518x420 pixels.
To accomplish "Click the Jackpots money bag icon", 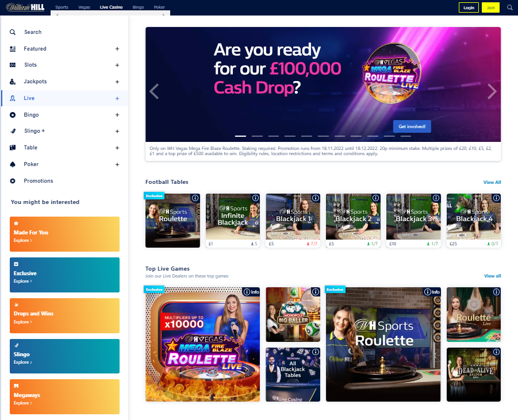I will click(x=13, y=82).
